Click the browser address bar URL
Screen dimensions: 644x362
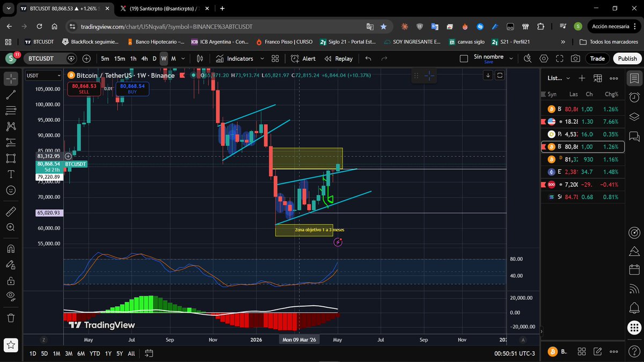point(166,26)
